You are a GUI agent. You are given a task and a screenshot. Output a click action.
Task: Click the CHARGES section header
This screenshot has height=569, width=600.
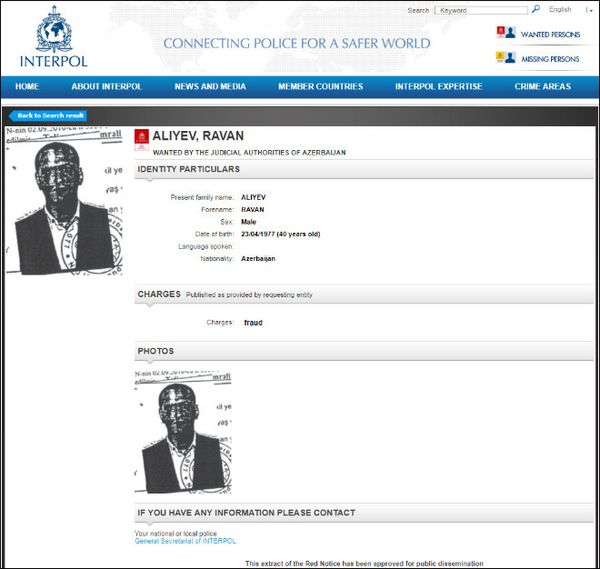pyautogui.click(x=364, y=294)
